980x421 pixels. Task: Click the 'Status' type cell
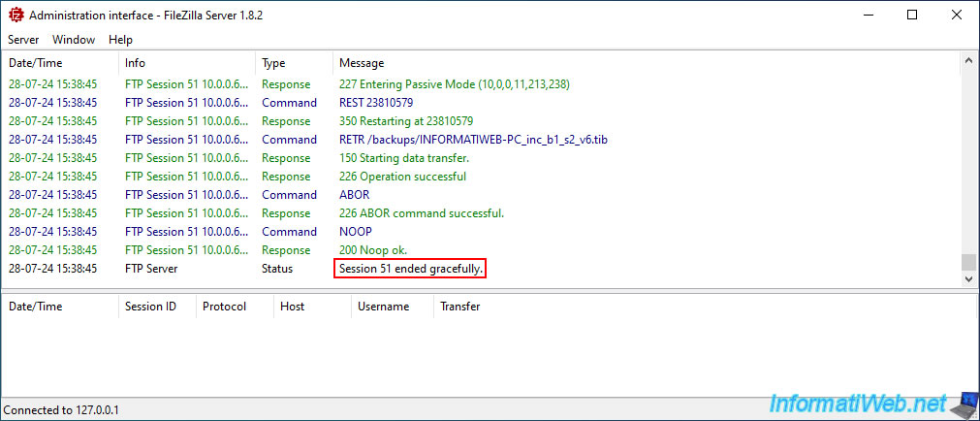coord(277,269)
